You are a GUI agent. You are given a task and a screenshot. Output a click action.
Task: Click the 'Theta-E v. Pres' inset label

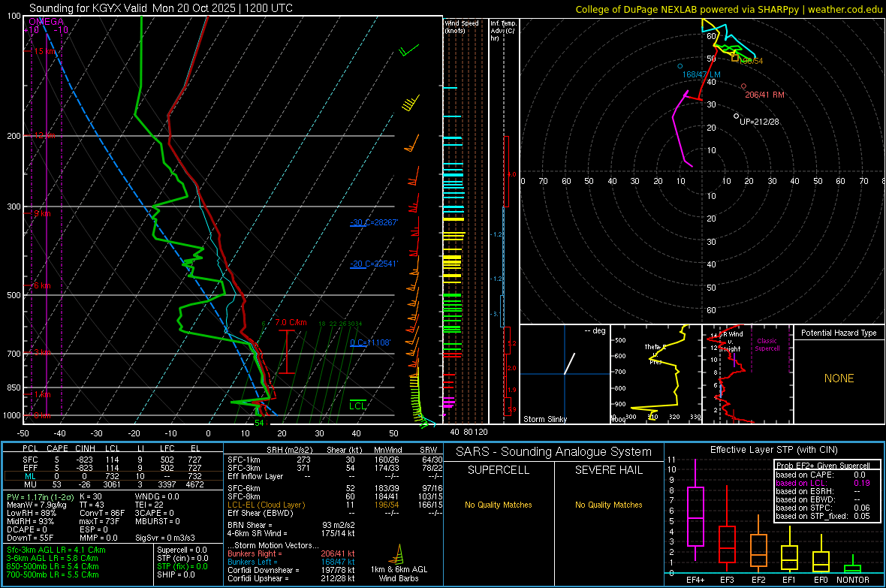click(655, 354)
